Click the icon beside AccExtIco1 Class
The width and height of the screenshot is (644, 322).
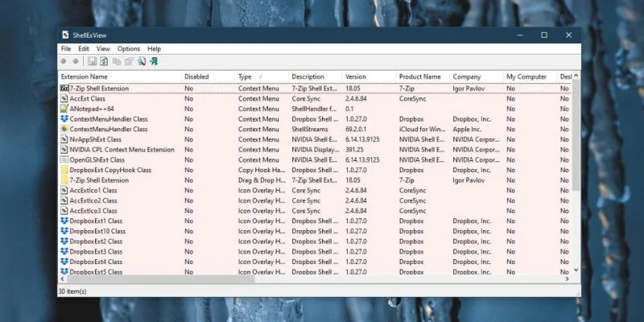tap(64, 190)
